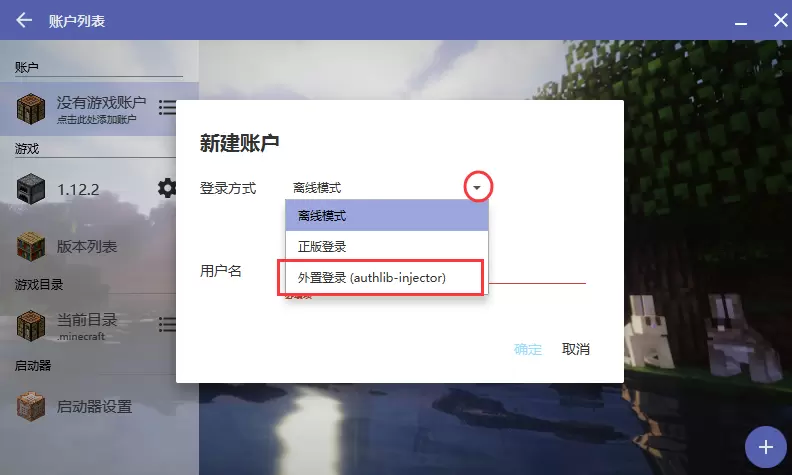Click the bookshelf icon for 版本列表

tap(31, 246)
